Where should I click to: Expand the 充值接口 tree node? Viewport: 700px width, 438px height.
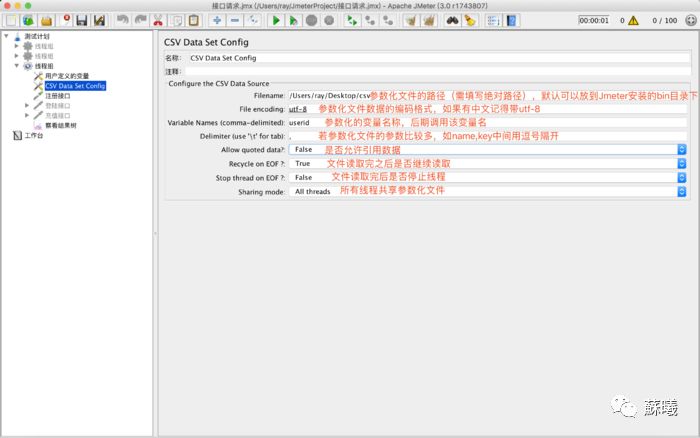pos(27,115)
